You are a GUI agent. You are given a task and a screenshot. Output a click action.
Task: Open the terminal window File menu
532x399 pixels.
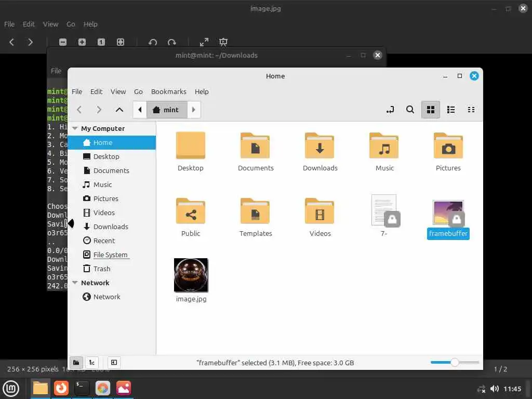[56, 71]
